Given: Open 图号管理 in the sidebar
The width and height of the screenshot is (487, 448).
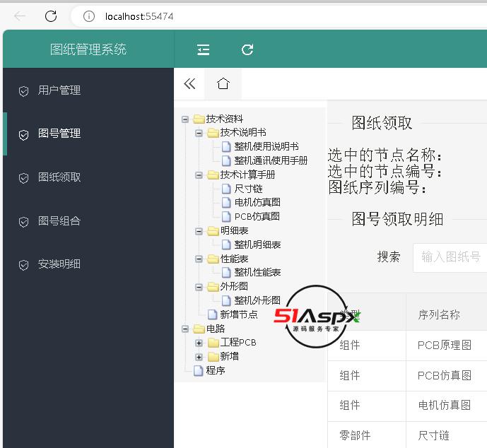Looking at the screenshot, I should (59, 134).
